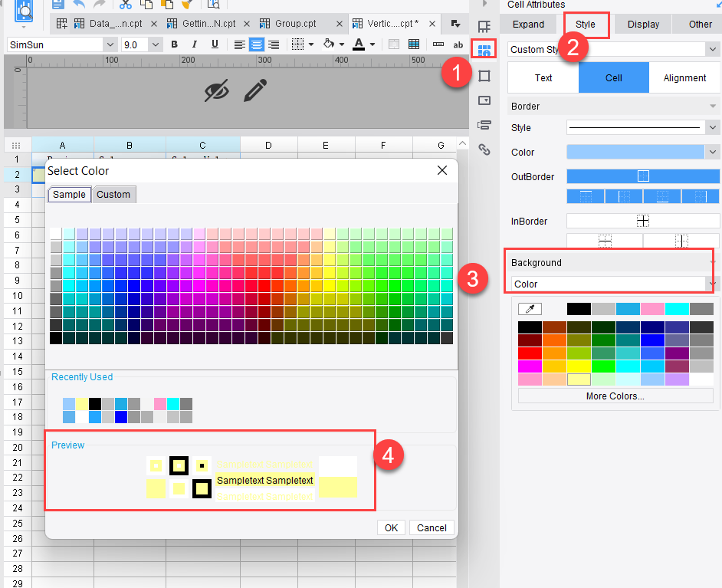Click the cut scissors icon
Image resolution: width=722 pixels, height=588 pixels.
click(x=126, y=5)
